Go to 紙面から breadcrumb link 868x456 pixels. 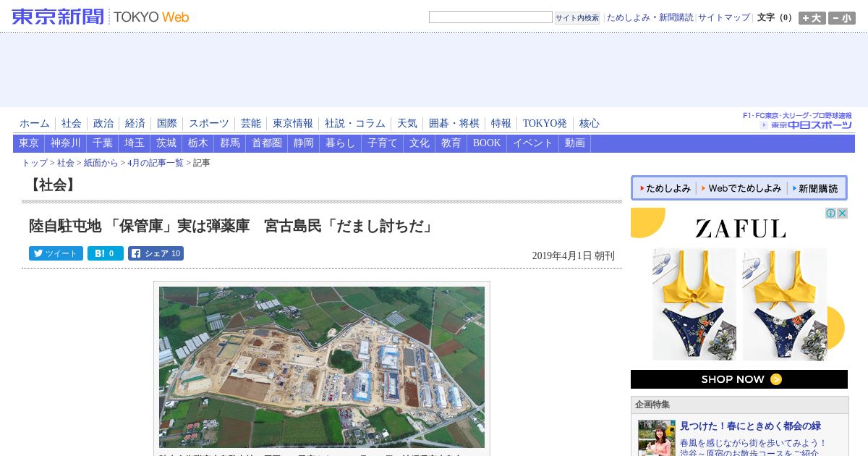tap(101, 164)
